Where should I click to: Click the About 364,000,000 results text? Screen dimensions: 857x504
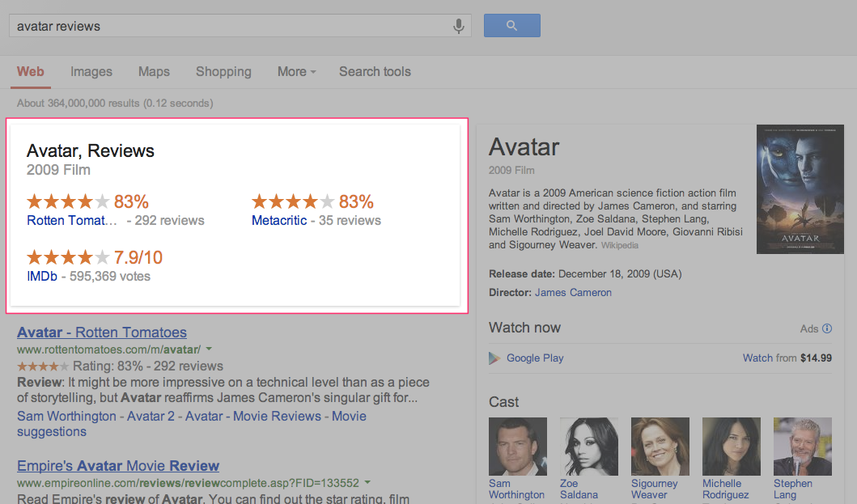tap(115, 104)
